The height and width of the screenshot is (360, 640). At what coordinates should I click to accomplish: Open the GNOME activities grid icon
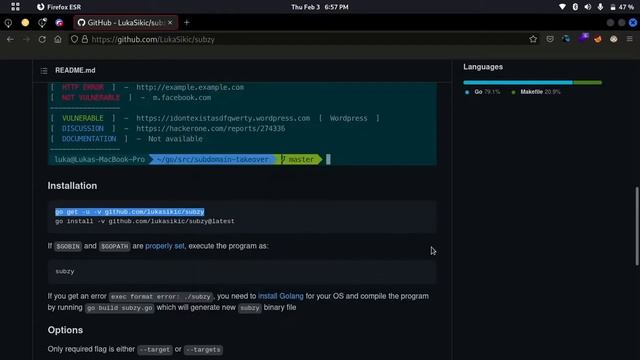click(x=16, y=7)
